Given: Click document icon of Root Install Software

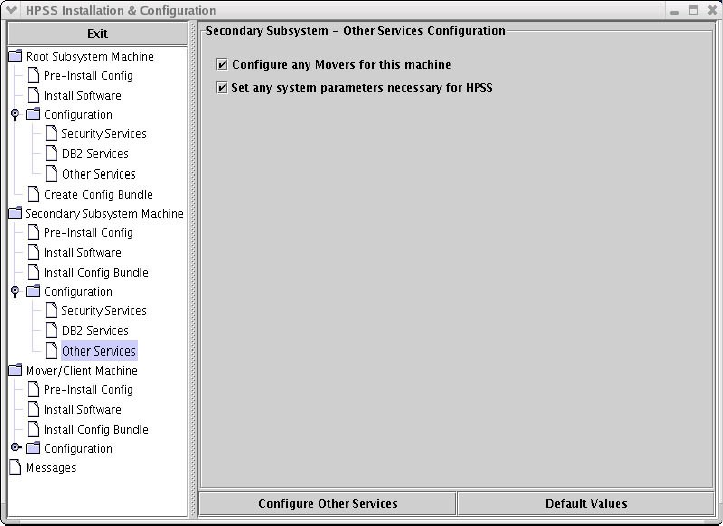Looking at the screenshot, I should tap(34, 95).
